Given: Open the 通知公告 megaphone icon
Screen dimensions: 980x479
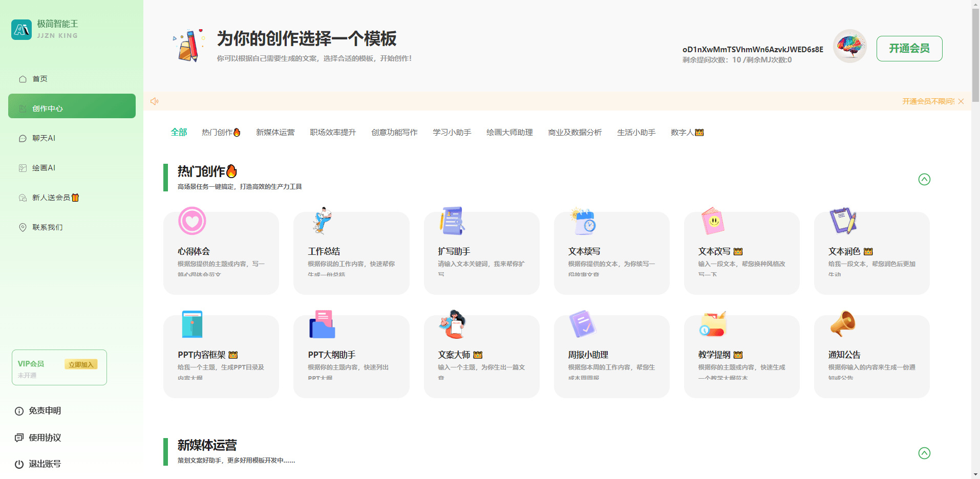Looking at the screenshot, I should pos(842,324).
